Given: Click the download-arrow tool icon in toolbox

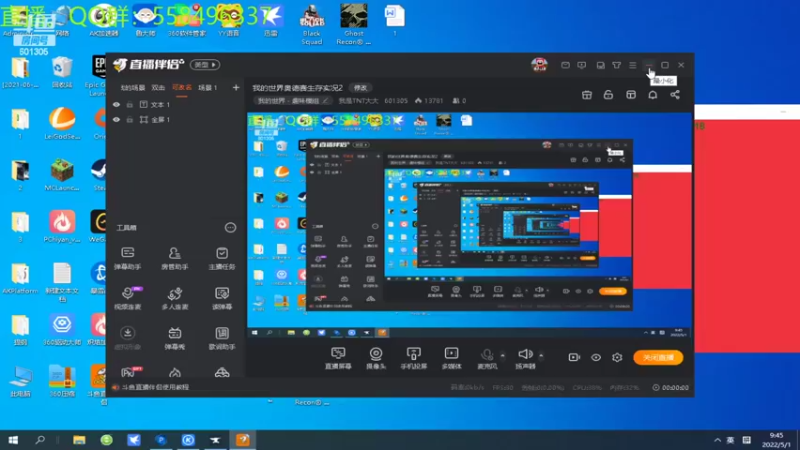Looking at the screenshot, I should click(x=128, y=333).
